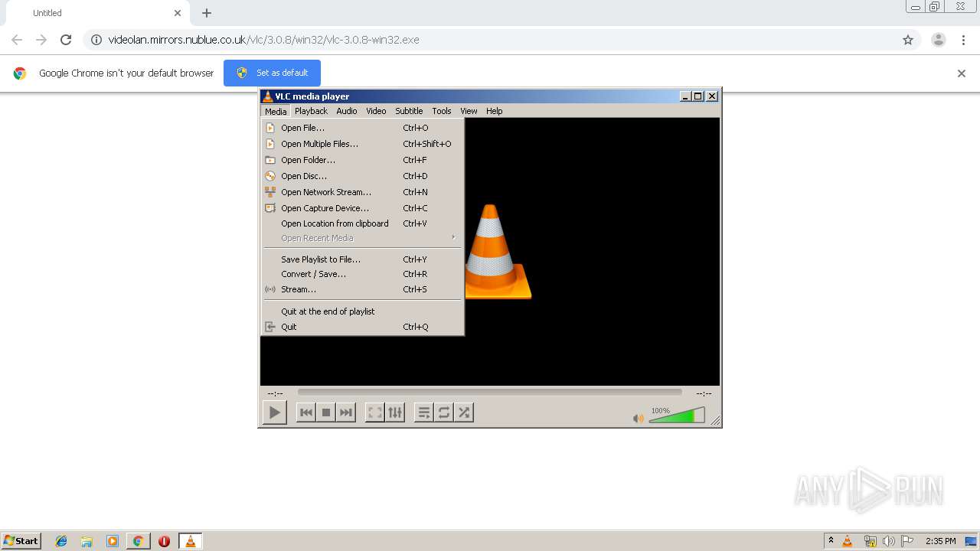The image size is (980, 551).
Task: Click the playback seek bar
Action: click(x=489, y=392)
